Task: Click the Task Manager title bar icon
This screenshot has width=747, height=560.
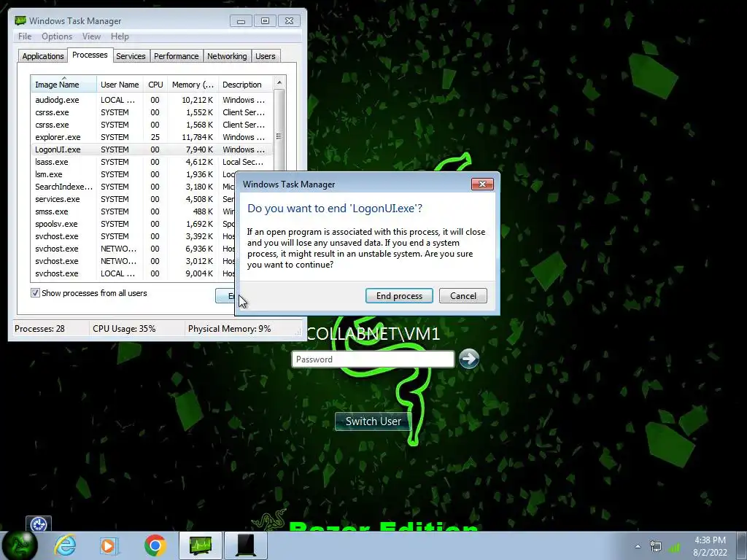Action: point(20,20)
